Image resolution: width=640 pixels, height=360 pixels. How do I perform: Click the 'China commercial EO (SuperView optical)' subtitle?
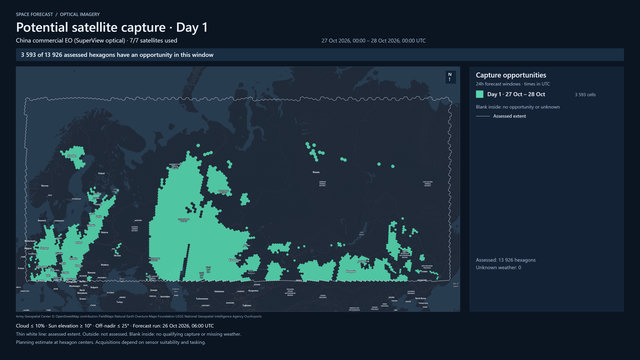click(70, 40)
